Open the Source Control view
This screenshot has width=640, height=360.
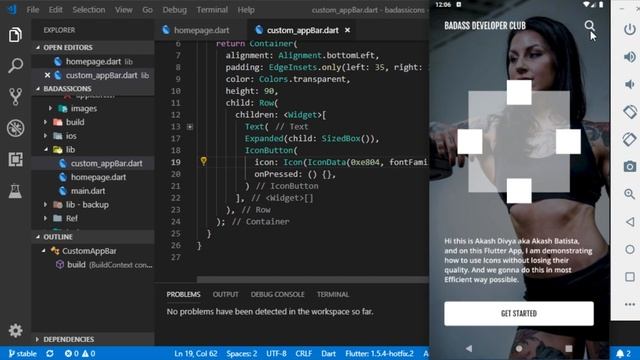pos(15,97)
